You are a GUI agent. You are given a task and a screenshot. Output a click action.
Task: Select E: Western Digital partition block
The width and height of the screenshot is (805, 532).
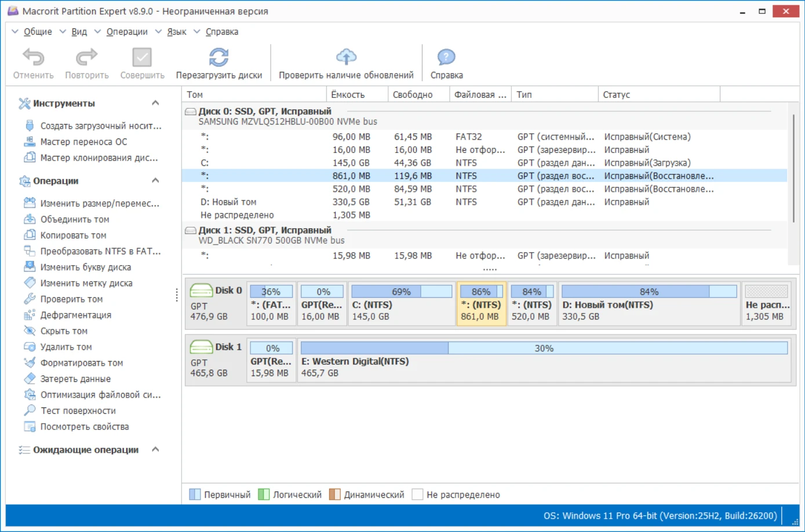(544, 361)
